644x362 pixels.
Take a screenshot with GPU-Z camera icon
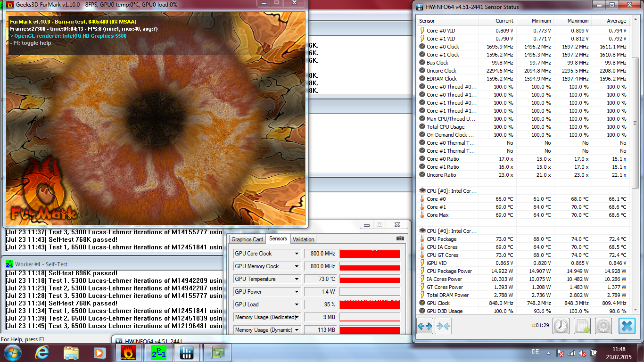(400, 239)
